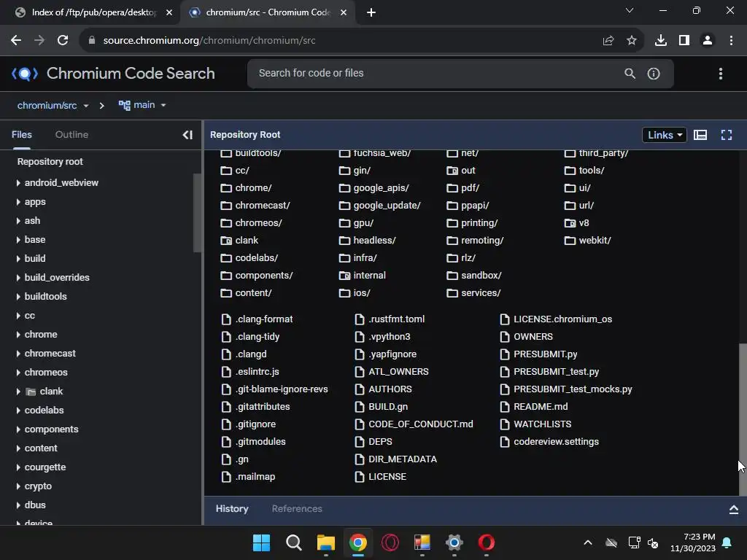The width and height of the screenshot is (747, 560).
Task: Click the sidebar file tree scrollbar
Action: [197, 212]
